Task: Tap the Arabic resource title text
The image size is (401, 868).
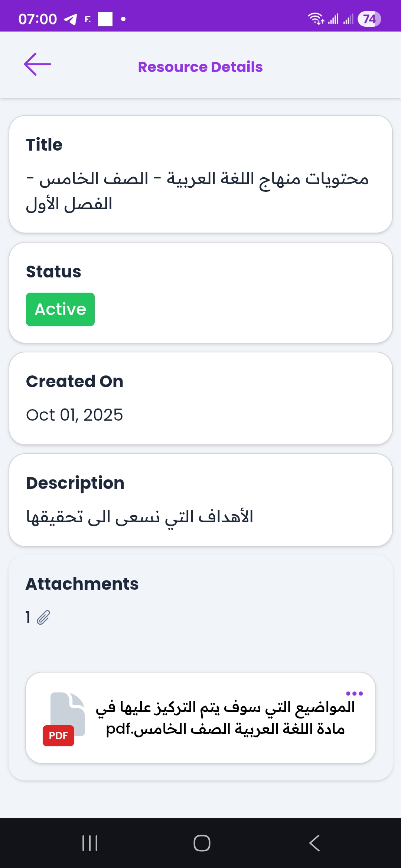Action: [197, 191]
